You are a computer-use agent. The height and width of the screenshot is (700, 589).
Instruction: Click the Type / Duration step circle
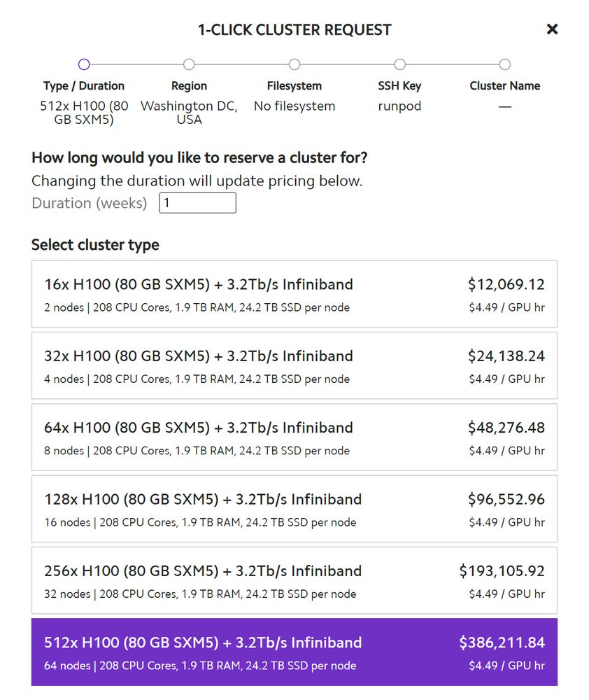84,64
